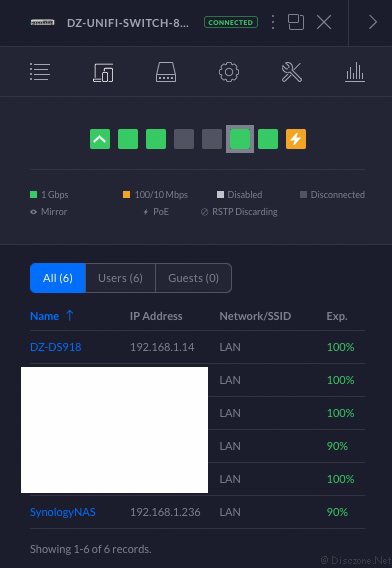
Task: Click the device name DZ-UNIFI-SWITCH-8 title
Action: click(128, 23)
